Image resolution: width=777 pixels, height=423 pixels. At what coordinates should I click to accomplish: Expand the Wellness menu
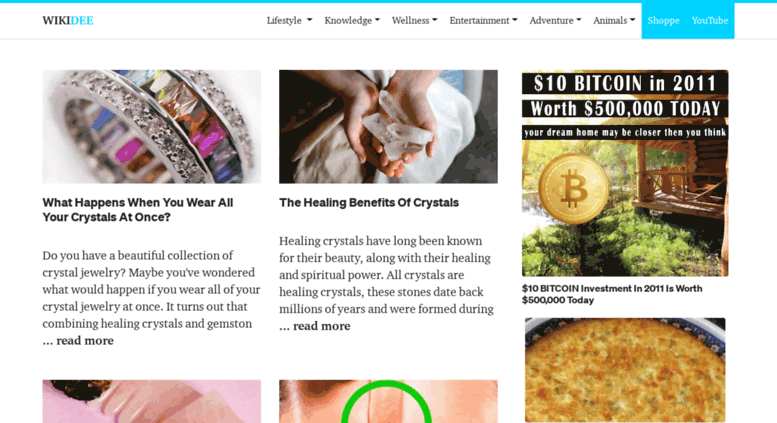(x=414, y=20)
